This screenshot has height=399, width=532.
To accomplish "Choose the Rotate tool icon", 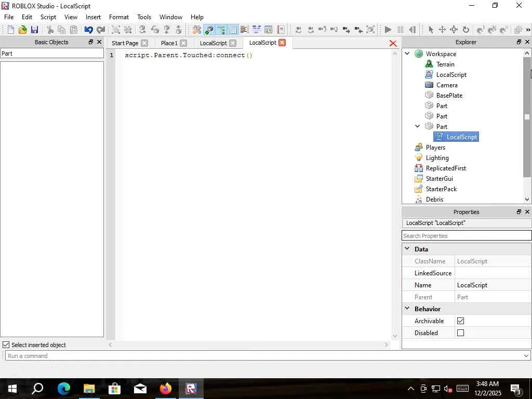I will pos(466,30).
